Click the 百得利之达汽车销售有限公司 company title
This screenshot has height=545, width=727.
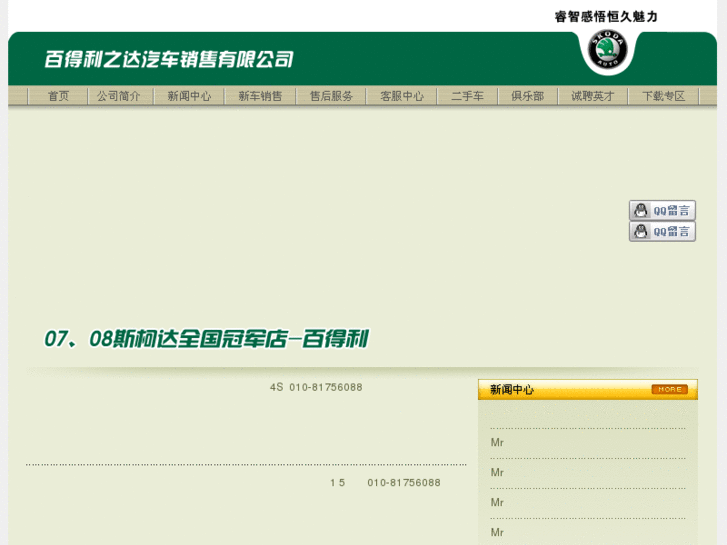click(169, 59)
